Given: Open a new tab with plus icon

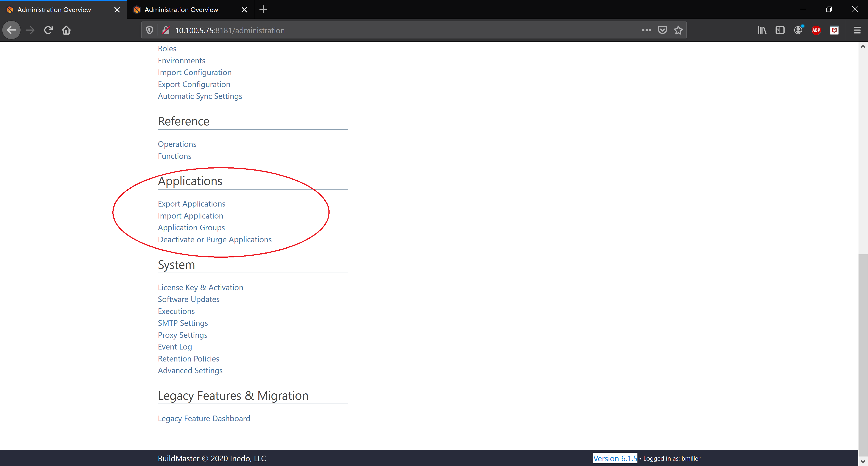Looking at the screenshot, I should point(263,10).
